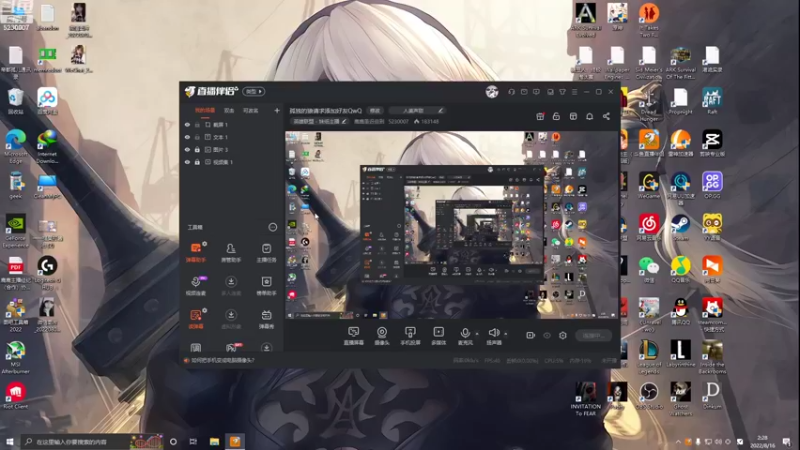This screenshot has width=800, height=450.
Task: Open the 主播任务 tool
Action: [266, 253]
